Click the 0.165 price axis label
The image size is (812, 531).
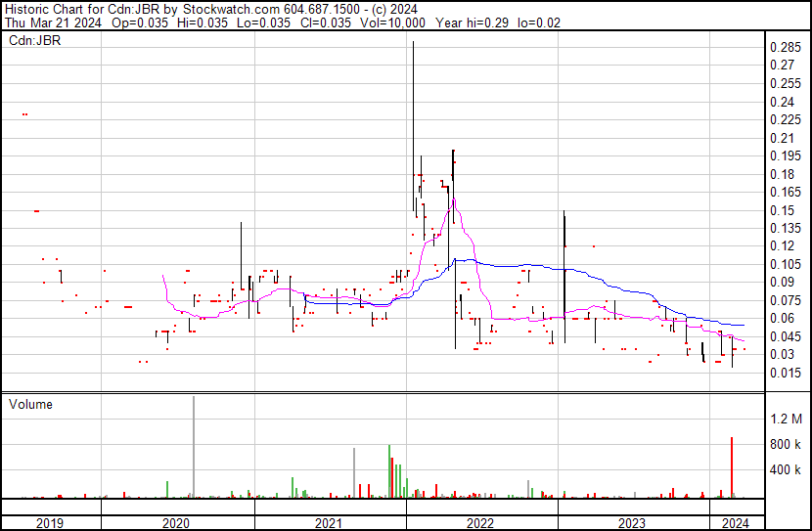point(786,192)
